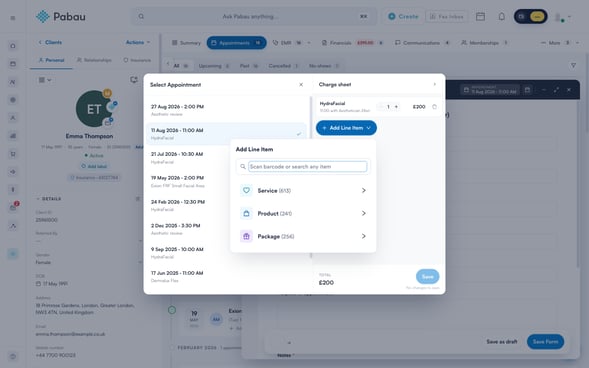589x368 pixels.
Task: Delete the HydraFacial line item with trash icon
Action: [x=434, y=107]
